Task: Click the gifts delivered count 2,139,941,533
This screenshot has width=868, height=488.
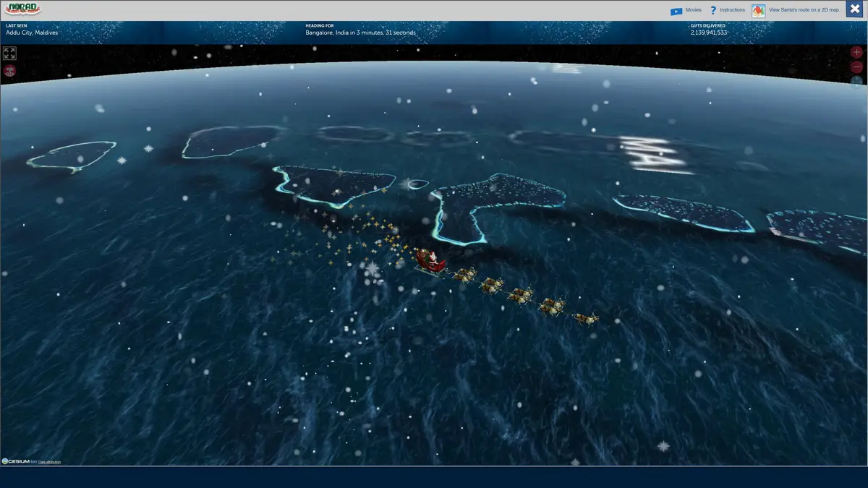Action: 709,33
